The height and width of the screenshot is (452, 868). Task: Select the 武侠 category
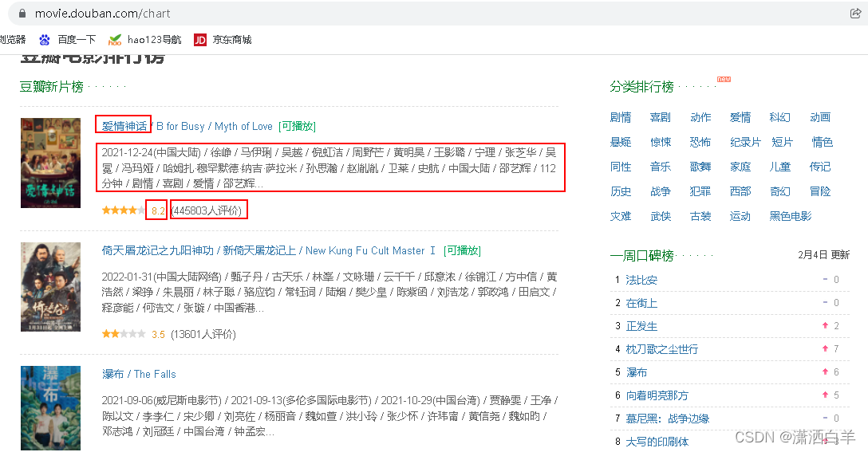tap(661, 216)
